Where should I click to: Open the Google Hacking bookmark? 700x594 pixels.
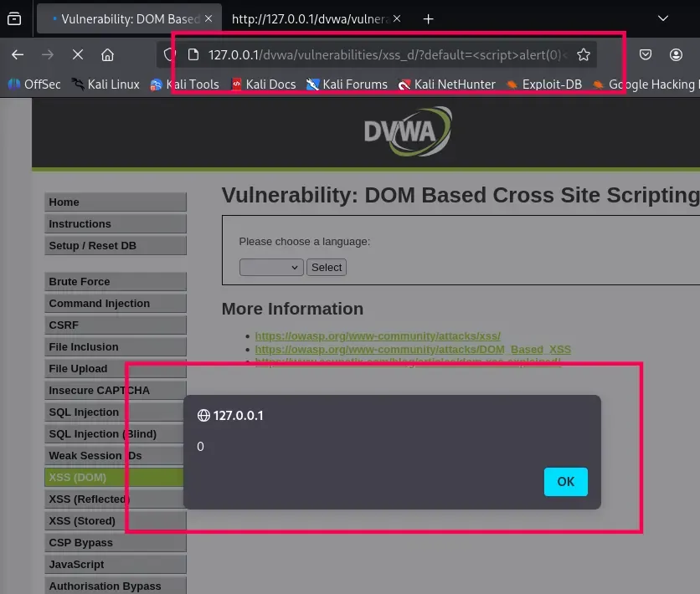[x=644, y=84]
